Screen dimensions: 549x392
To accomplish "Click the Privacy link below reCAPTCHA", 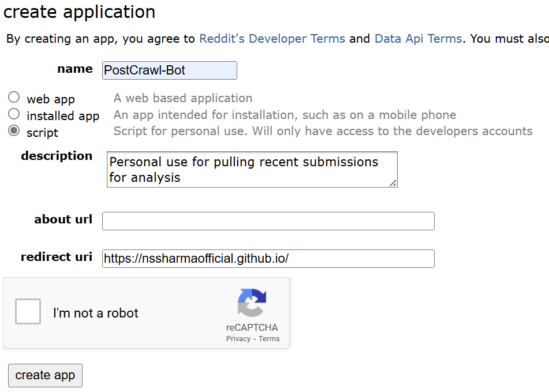I will pyautogui.click(x=238, y=339).
